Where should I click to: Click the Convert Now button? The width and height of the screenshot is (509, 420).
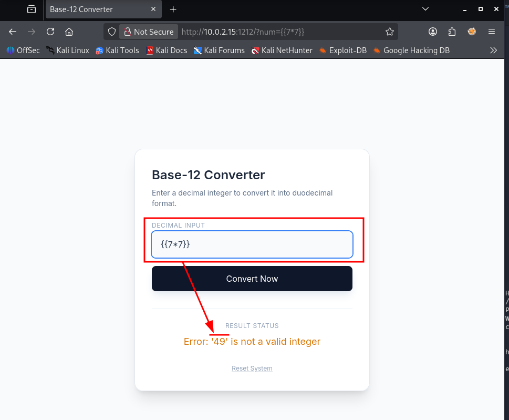coord(252,279)
